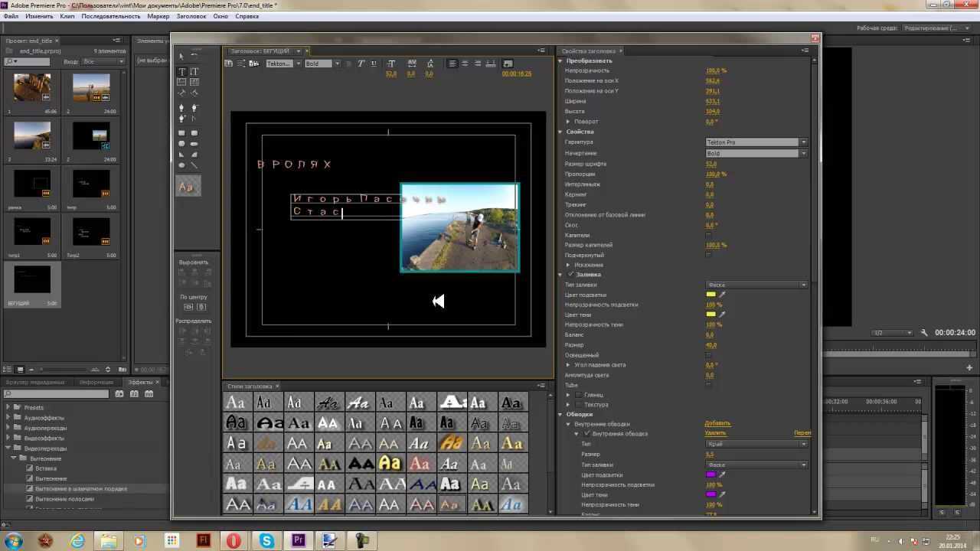The height and width of the screenshot is (551, 980).
Task: Toggle italic text style icon
Action: [361, 64]
